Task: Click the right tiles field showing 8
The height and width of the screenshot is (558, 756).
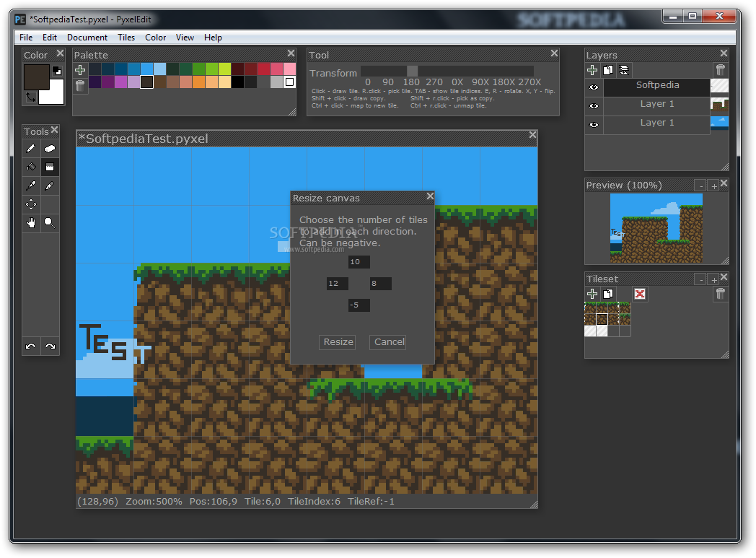Action: (x=380, y=284)
